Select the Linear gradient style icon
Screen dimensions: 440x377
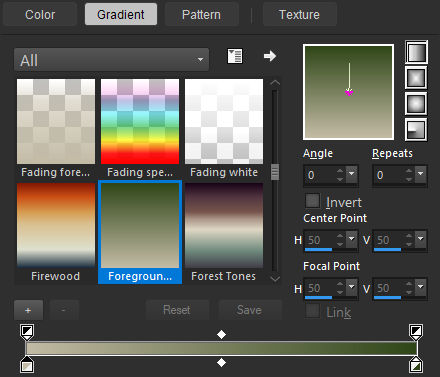coord(416,52)
